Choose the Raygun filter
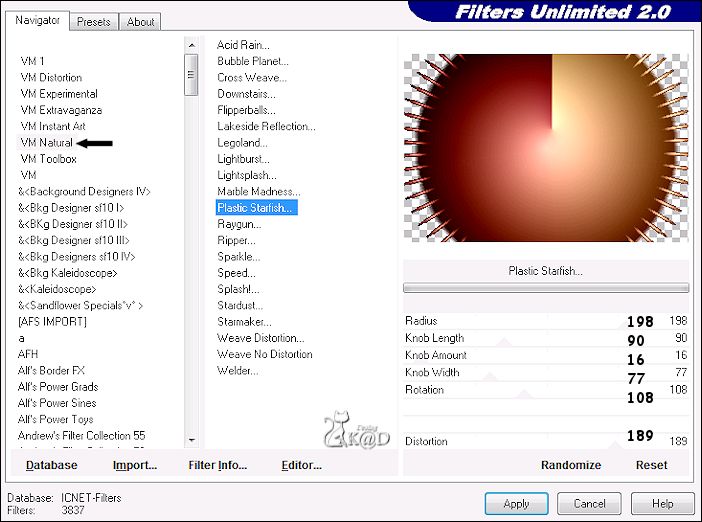The height and width of the screenshot is (522, 702). [x=239, y=224]
